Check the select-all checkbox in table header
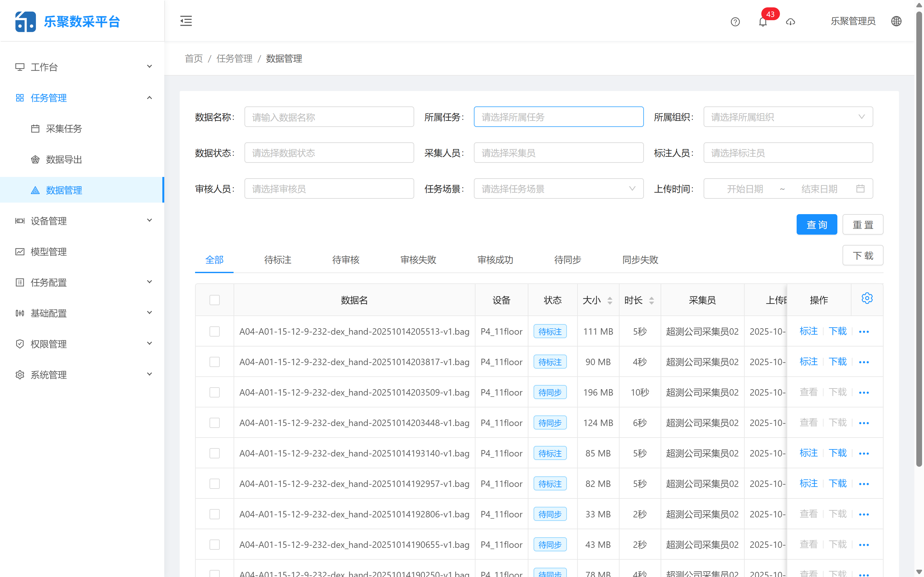924x577 pixels. tap(215, 300)
